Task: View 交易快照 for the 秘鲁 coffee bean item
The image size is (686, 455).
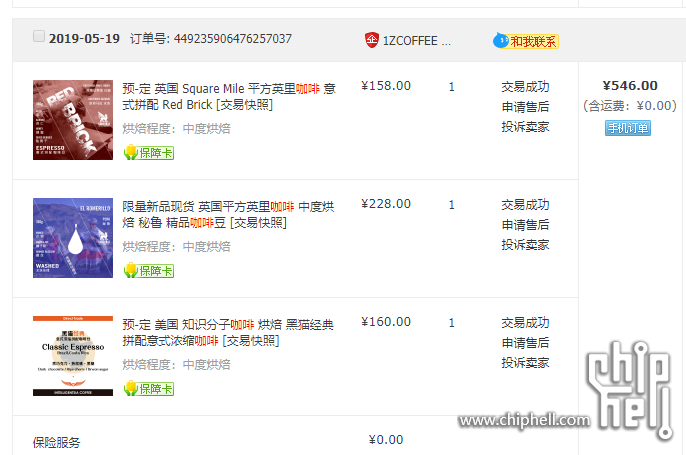Action: click(x=259, y=223)
